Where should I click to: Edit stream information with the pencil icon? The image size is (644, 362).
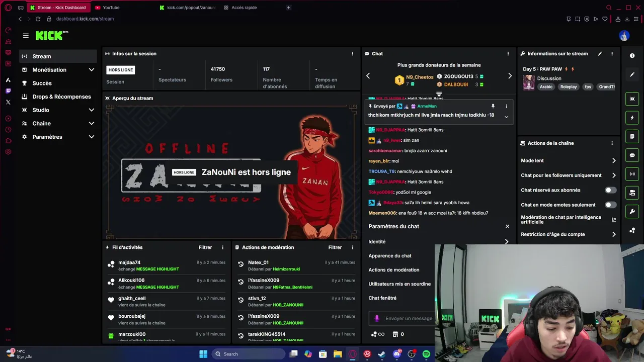pos(600,54)
